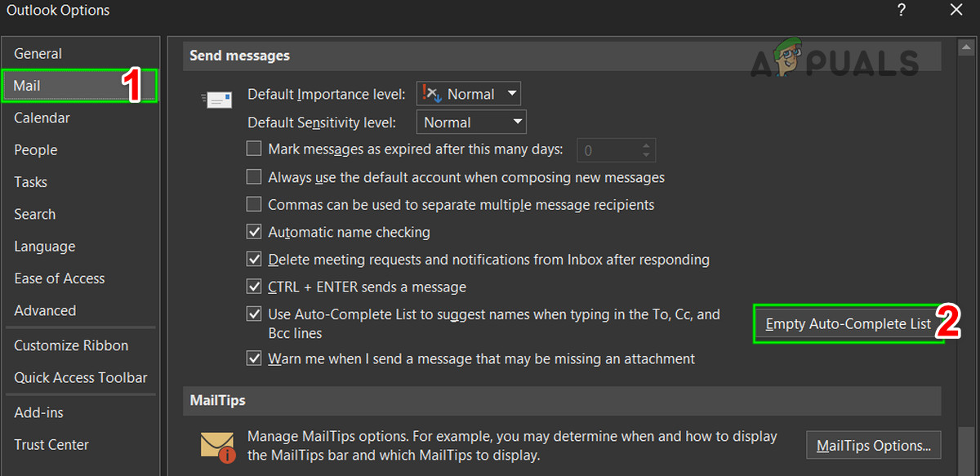The image size is (980, 476).
Task: Disable CTRL + ENTER sends a message
Action: 254,287
